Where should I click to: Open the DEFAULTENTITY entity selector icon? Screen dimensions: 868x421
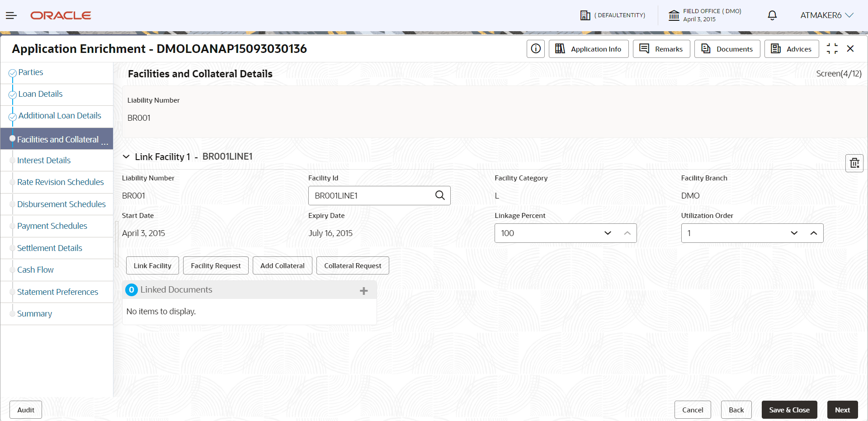585,15
